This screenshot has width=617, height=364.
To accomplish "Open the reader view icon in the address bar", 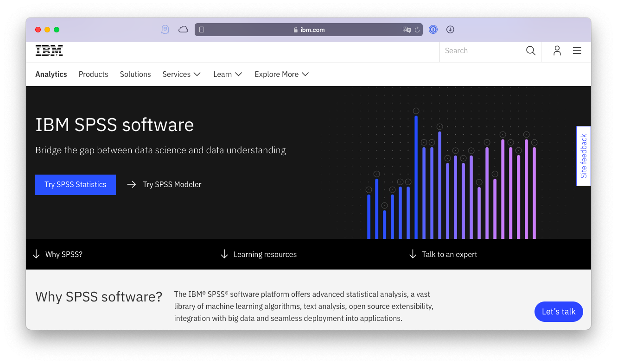I will click(202, 30).
